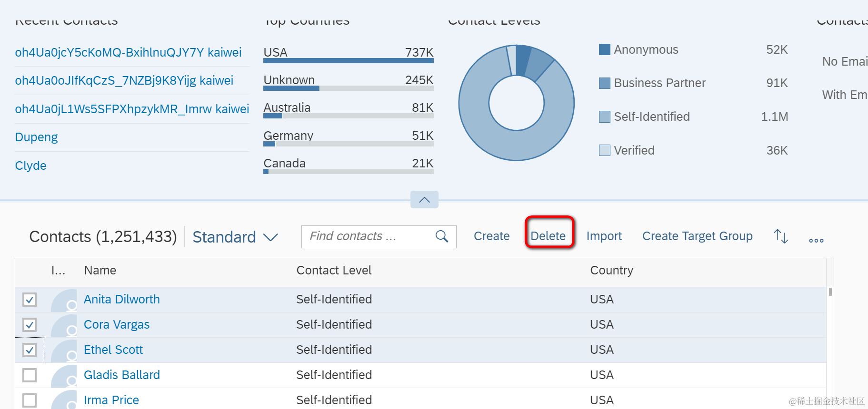Open the sort arrows icon in contacts toolbar
This screenshot has height=409, width=868.
(781, 236)
